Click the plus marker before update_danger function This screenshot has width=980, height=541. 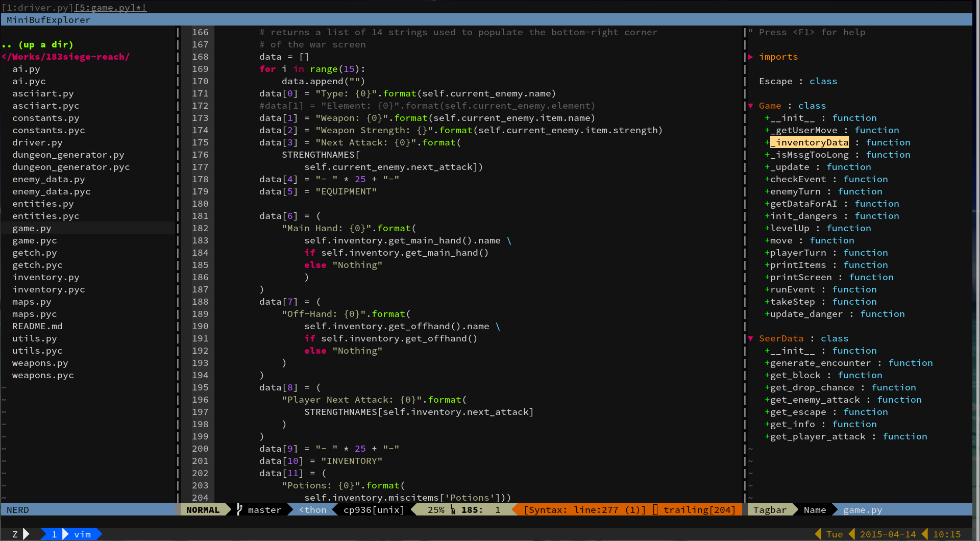[x=767, y=314]
